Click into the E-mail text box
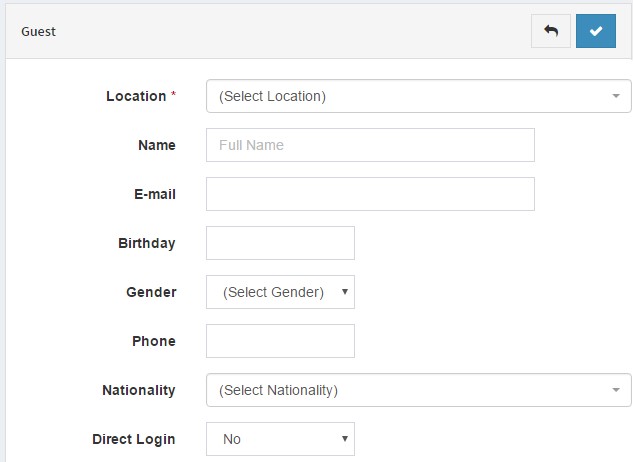 (x=370, y=194)
